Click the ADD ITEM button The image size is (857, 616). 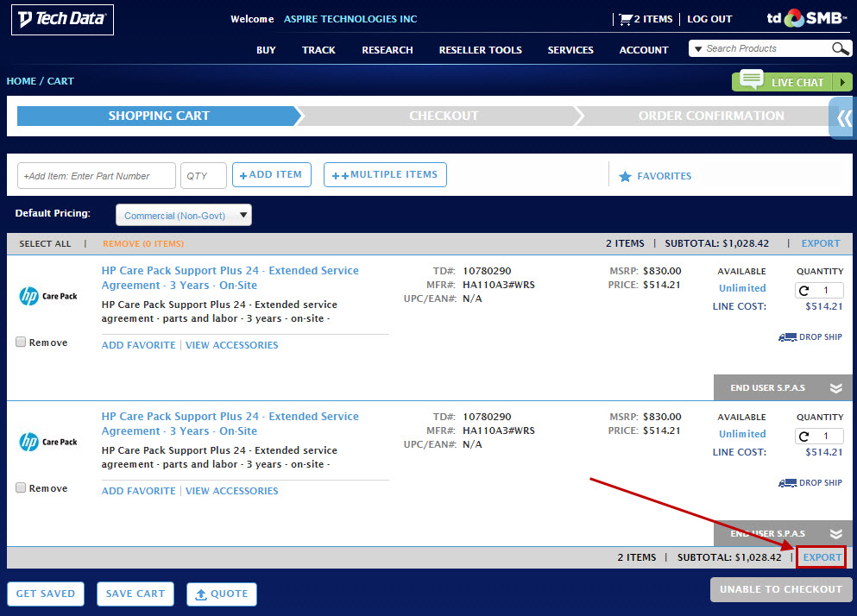(x=272, y=175)
